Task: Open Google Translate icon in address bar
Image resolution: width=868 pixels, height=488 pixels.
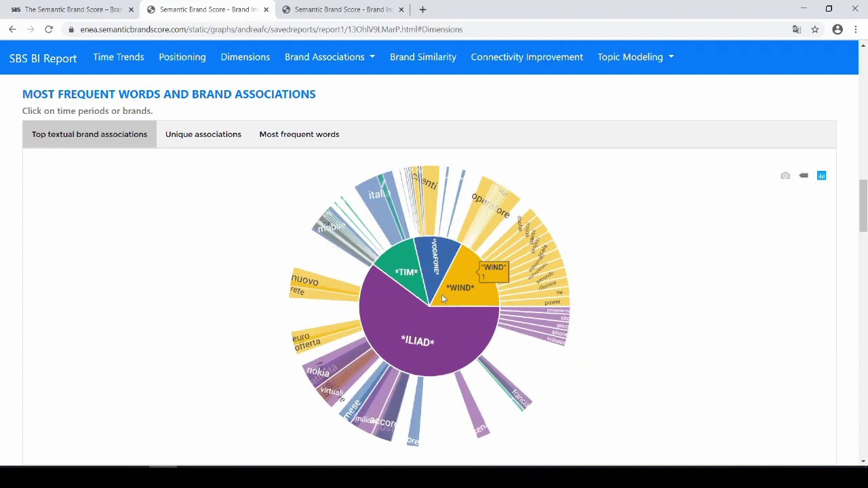Action: pos(797,29)
